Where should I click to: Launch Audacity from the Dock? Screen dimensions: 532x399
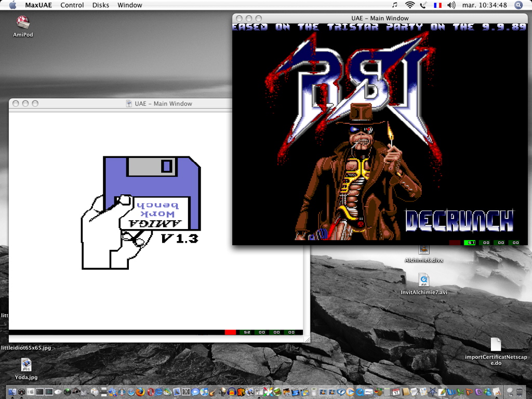click(232, 392)
